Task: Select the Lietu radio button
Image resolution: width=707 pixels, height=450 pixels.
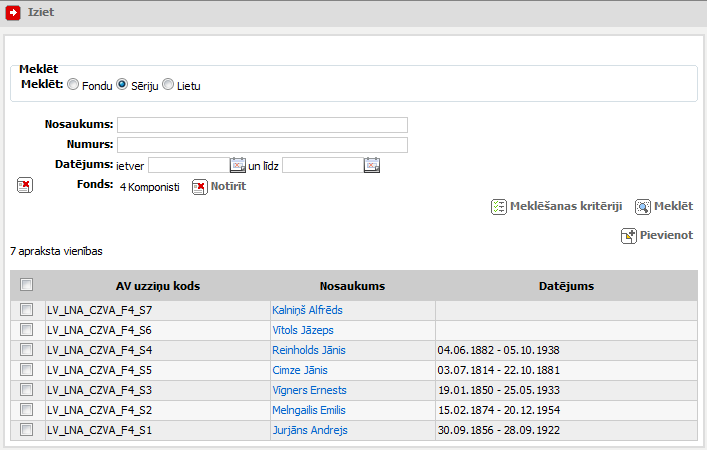Action: [x=168, y=85]
